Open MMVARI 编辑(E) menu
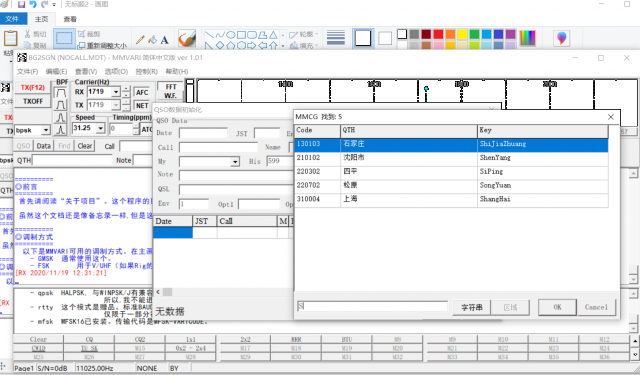Screen dimensions: 640x375 coord(56,71)
